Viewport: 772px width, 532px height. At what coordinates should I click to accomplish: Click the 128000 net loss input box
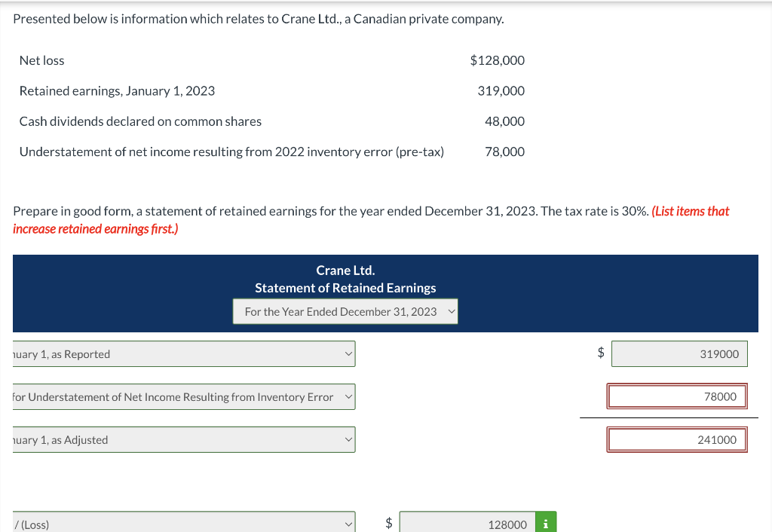(x=466, y=521)
